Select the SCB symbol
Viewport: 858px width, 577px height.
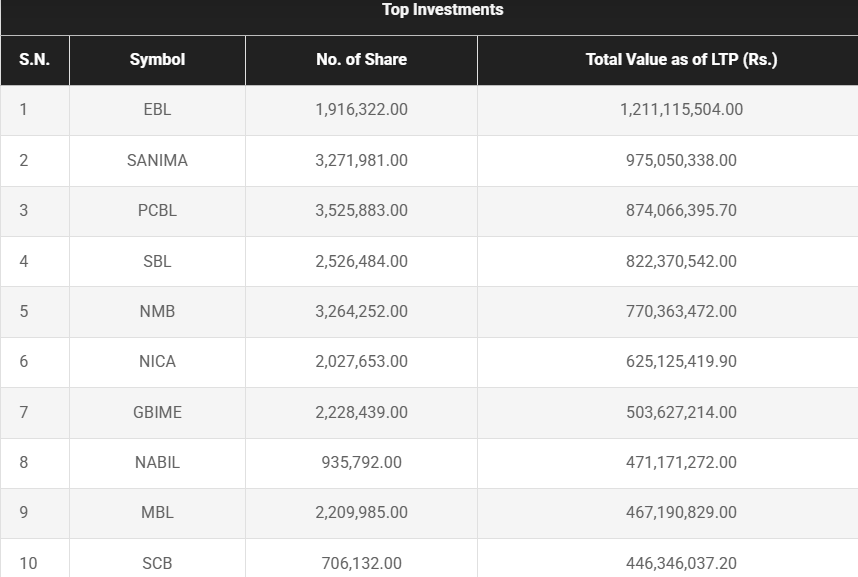click(x=157, y=563)
